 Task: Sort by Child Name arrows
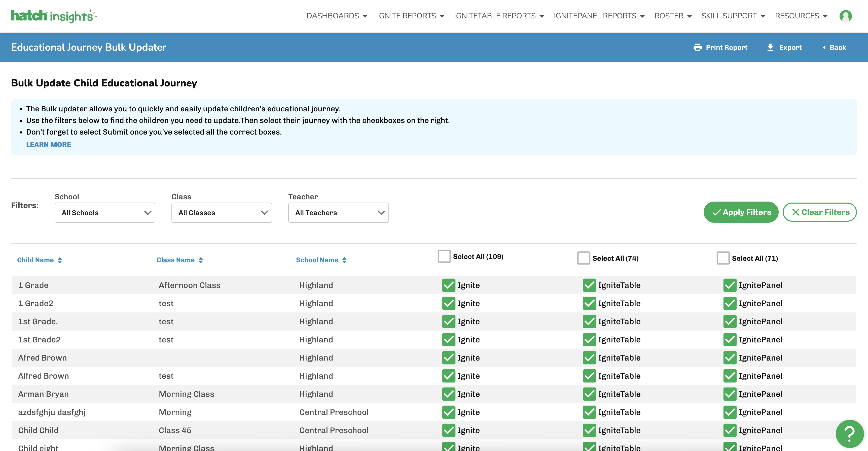click(60, 260)
